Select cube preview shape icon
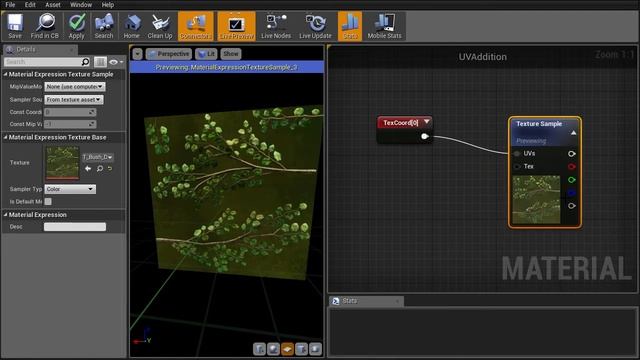Image resolution: width=640 pixels, height=360 pixels. click(x=301, y=349)
